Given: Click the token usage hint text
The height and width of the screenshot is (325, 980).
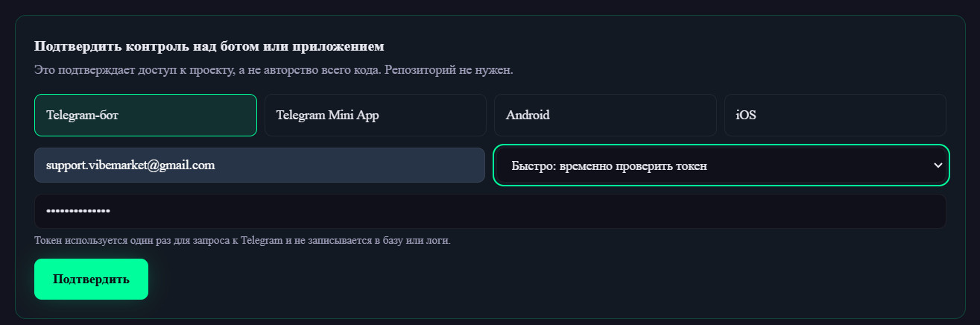Looking at the screenshot, I should click(x=242, y=241).
